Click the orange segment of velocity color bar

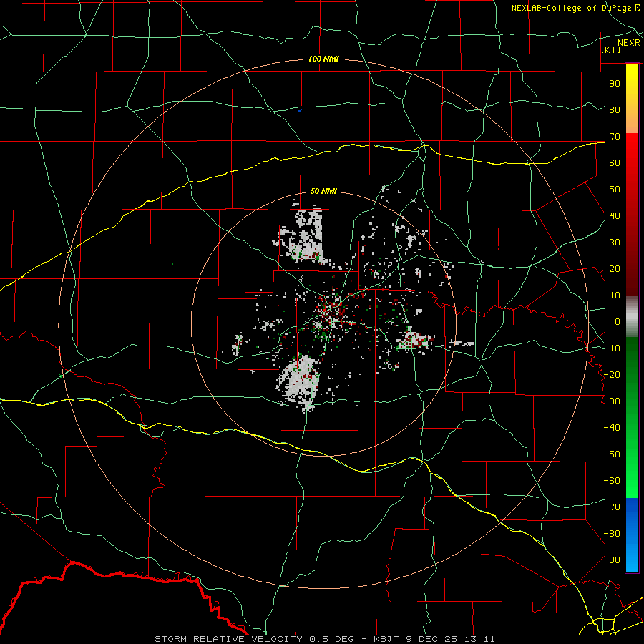coord(632,121)
